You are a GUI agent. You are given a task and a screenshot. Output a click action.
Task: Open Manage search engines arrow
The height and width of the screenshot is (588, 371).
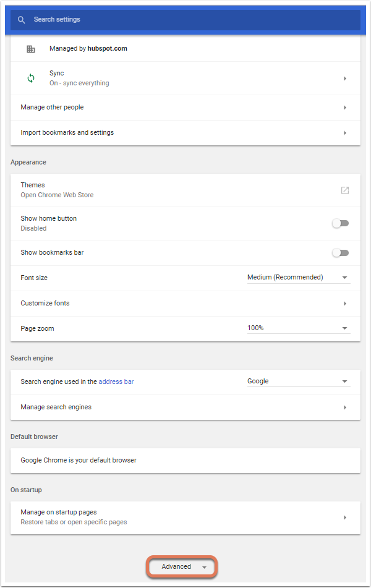(x=345, y=407)
